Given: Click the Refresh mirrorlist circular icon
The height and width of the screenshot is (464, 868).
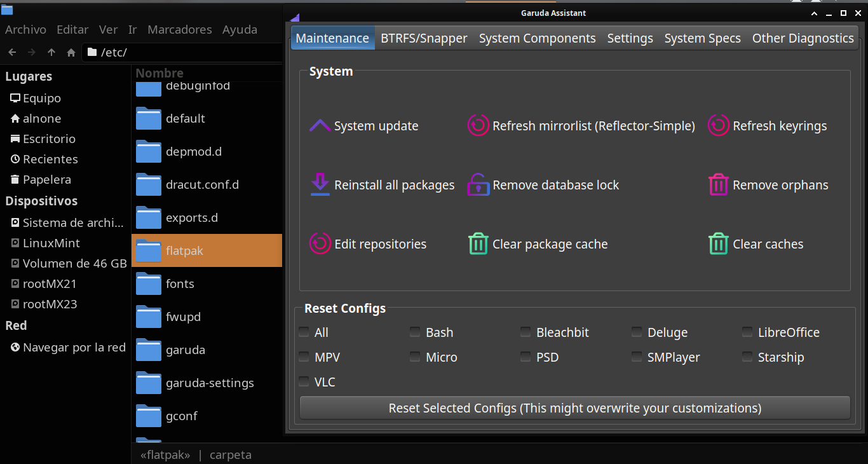Looking at the screenshot, I should [x=478, y=126].
